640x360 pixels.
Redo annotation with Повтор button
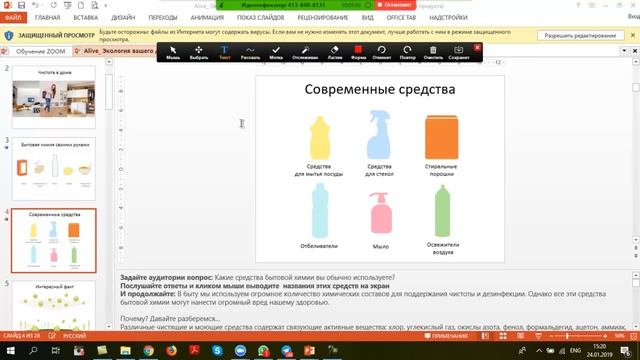pyautogui.click(x=407, y=53)
